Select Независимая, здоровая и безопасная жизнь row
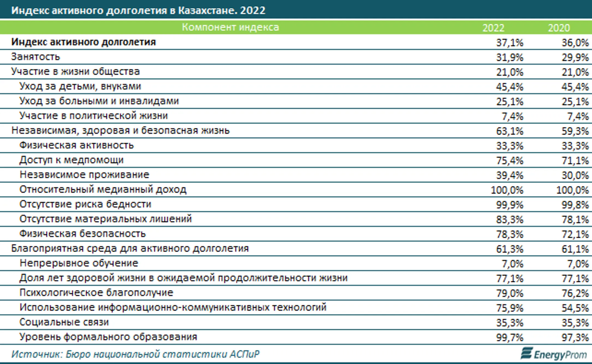 tap(296, 131)
